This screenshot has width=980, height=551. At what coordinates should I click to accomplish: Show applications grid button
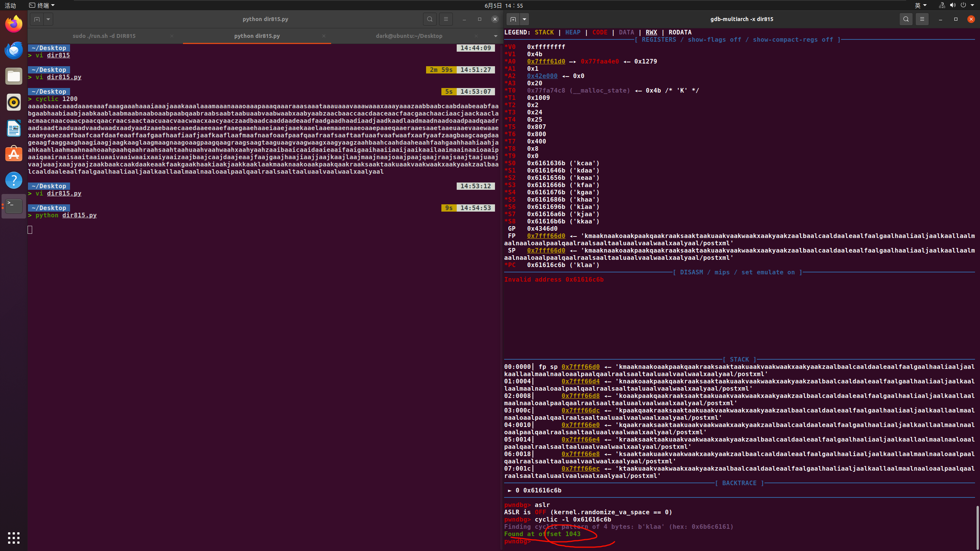point(14,538)
